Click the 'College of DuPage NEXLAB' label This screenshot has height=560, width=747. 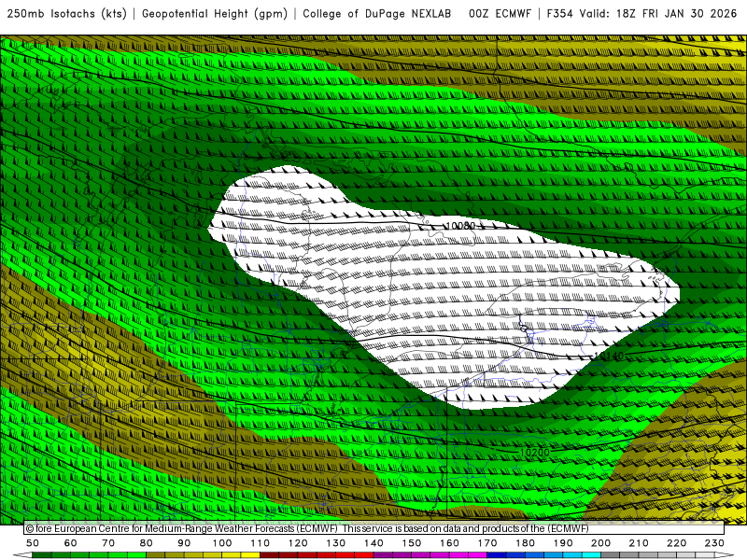click(376, 14)
